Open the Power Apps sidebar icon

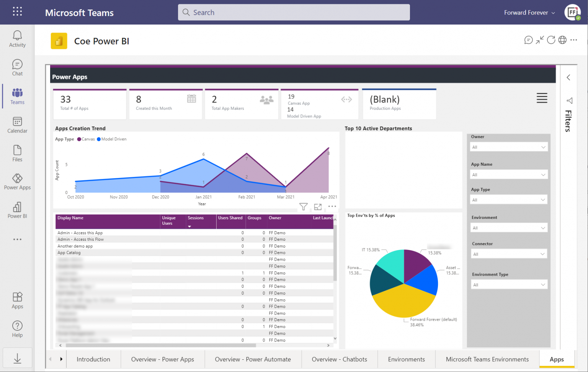[x=17, y=182]
